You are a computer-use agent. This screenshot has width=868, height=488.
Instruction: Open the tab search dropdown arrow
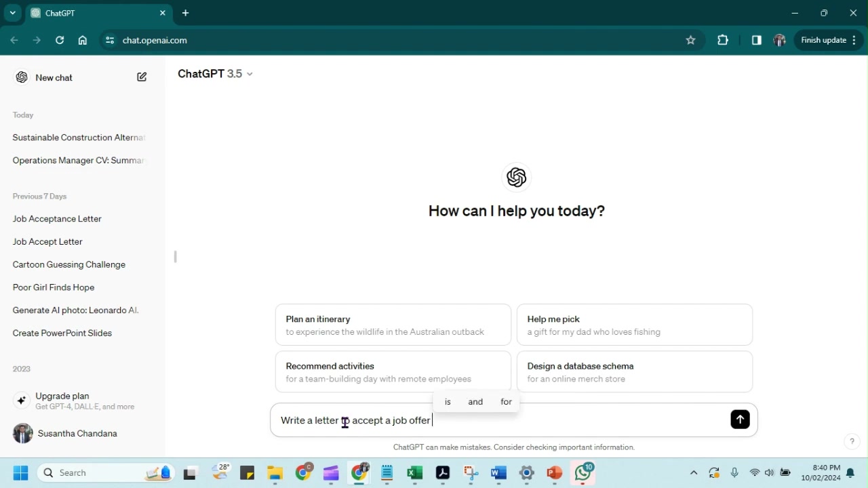click(12, 13)
